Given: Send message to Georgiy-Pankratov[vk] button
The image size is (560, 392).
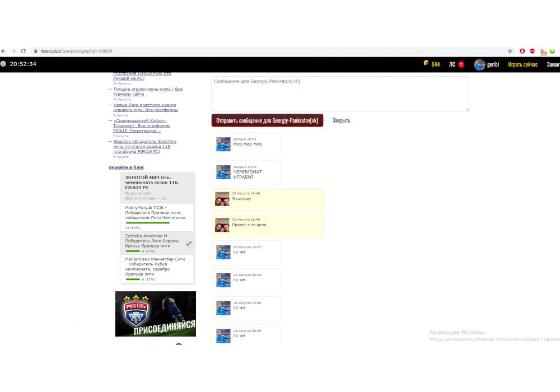Looking at the screenshot, I should (x=267, y=120).
